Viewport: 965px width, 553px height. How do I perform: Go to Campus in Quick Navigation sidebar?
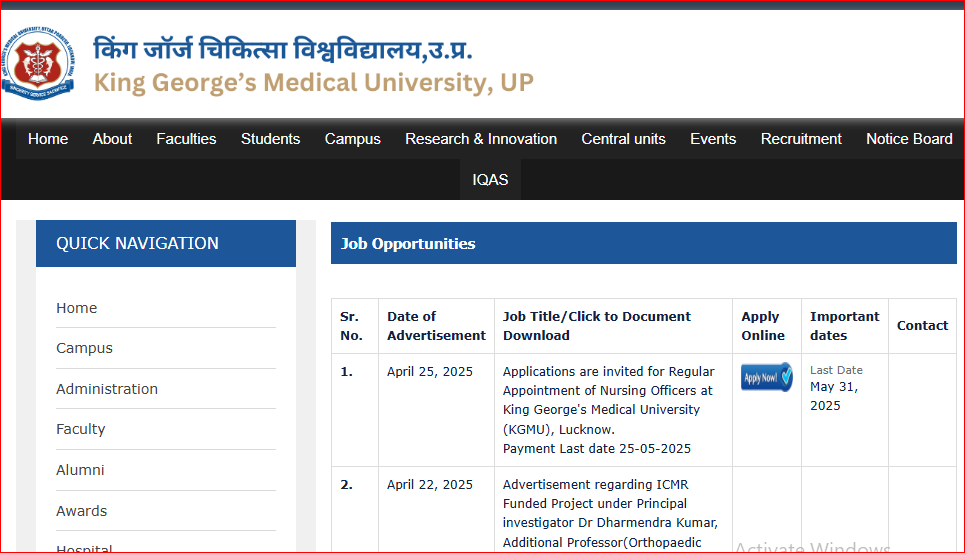point(84,348)
